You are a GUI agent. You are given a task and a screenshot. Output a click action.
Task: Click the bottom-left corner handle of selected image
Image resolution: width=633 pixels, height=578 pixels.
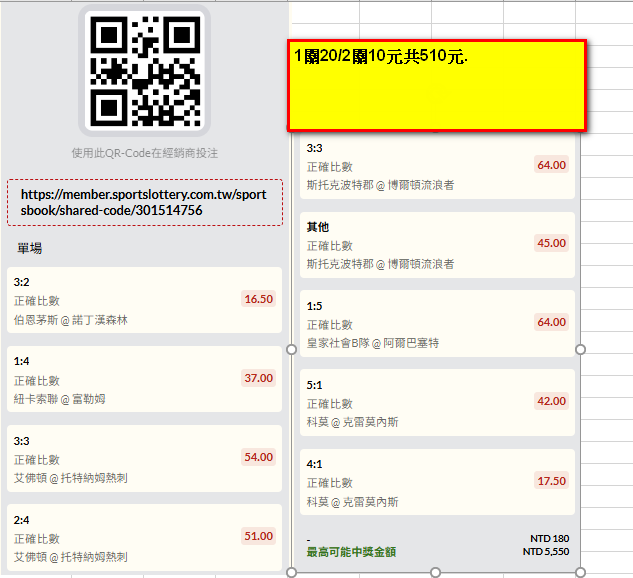click(x=291, y=572)
